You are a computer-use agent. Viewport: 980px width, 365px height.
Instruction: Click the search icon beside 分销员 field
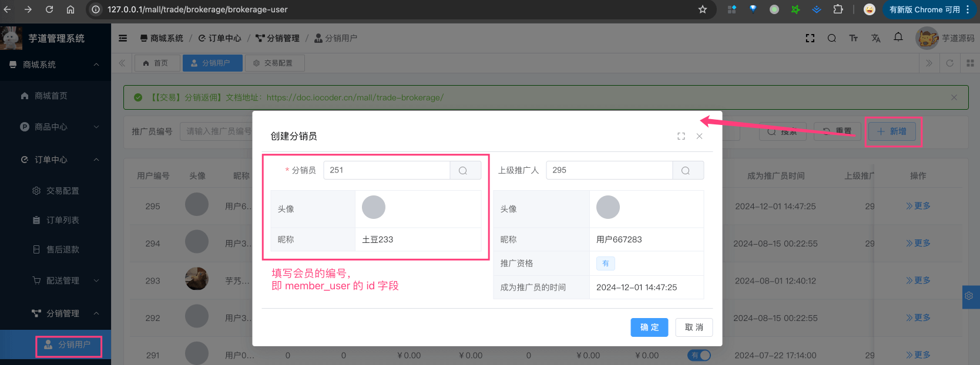[463, 171]
